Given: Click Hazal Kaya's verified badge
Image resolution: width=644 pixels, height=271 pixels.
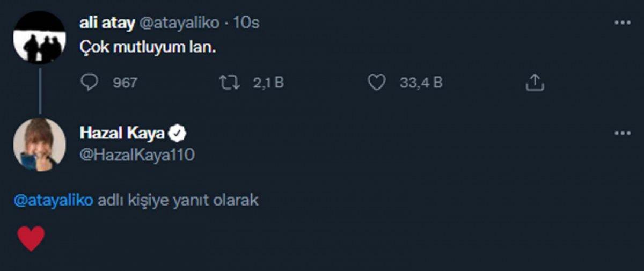Looking at the screenshot, I should coord(178,133).
